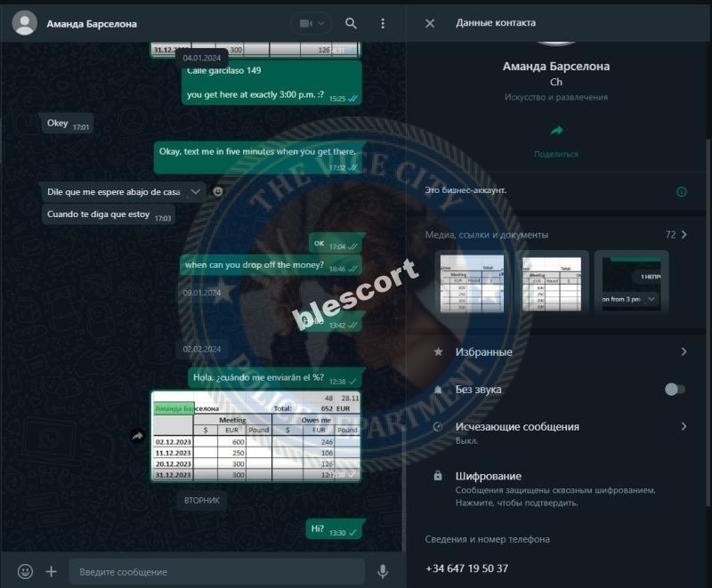
Task: Click the Hi? message bubble
Action: tap(336, 529)
